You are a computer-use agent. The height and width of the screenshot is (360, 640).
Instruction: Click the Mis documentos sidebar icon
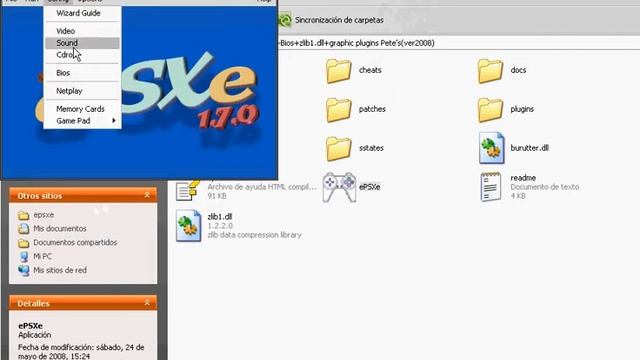[24, 229]
